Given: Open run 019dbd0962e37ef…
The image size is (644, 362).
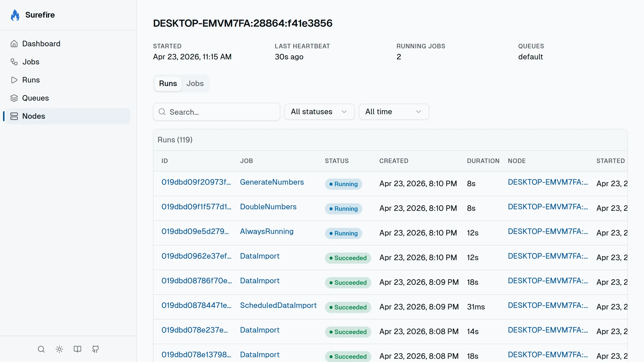Looking at the screenshot, I should 196,256.
